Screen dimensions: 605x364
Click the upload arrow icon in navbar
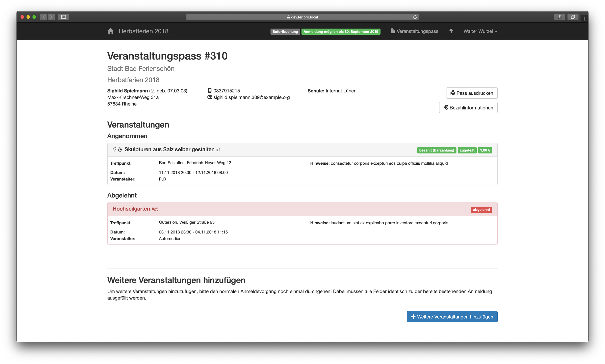click(451, 31)
